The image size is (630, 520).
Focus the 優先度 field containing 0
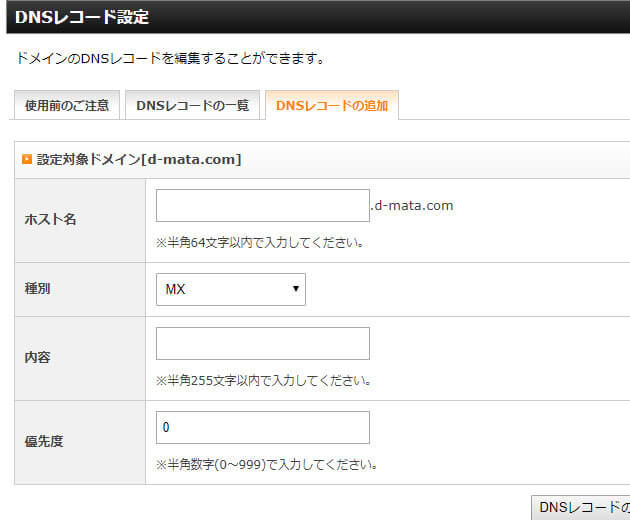tap(263, 427)
